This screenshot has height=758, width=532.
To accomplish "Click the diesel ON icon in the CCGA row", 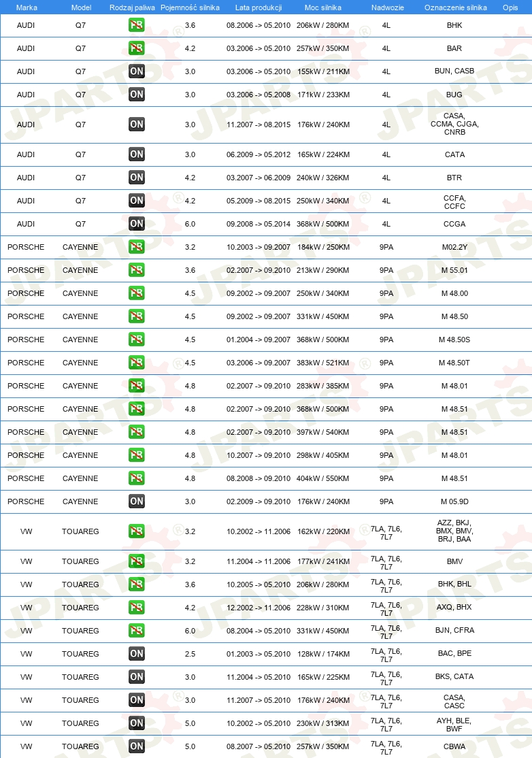I will pyautogui.click(x=137, y=224).
